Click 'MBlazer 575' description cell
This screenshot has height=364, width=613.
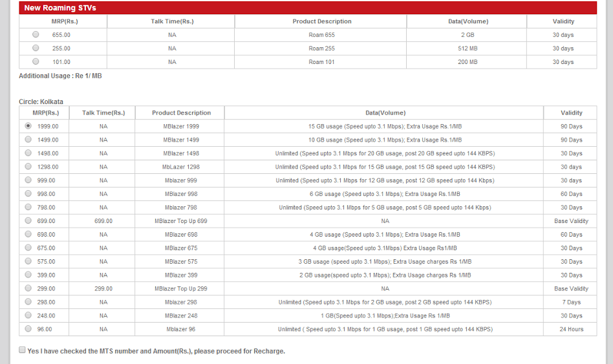[181, 262]
